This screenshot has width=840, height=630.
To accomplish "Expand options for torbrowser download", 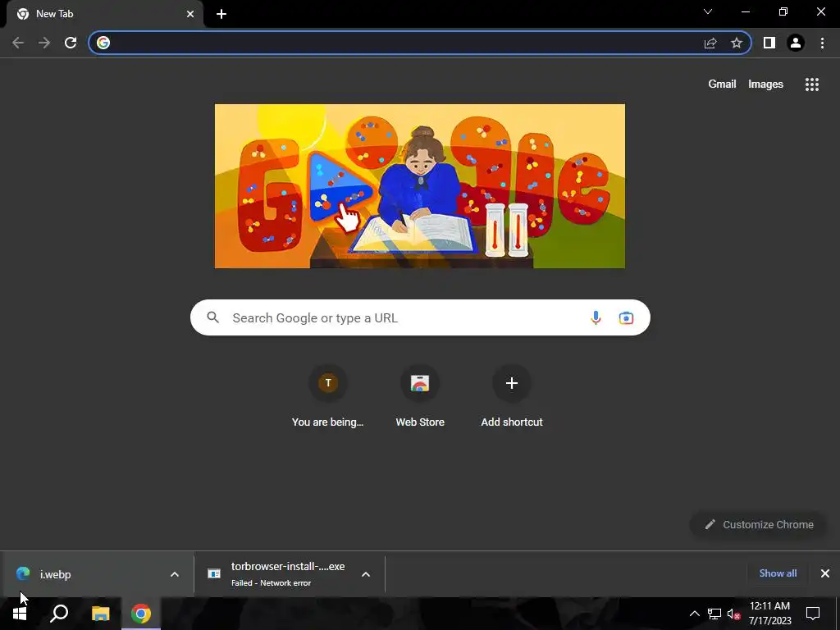I will click(x=366, y=574).
